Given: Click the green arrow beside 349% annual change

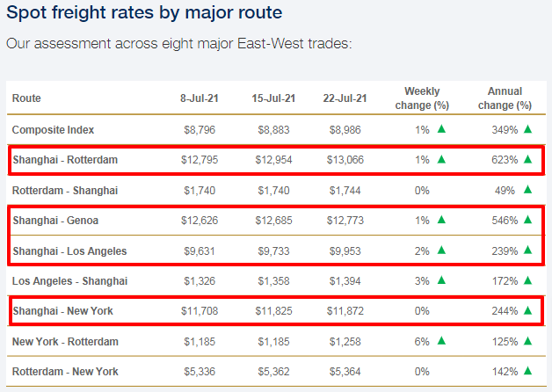Looking at the screenshot, I should (x=527, y=129).
